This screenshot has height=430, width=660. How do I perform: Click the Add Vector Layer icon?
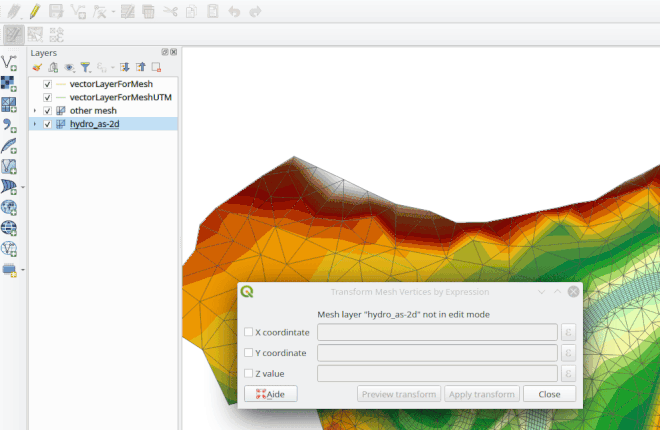pos(9,63)
